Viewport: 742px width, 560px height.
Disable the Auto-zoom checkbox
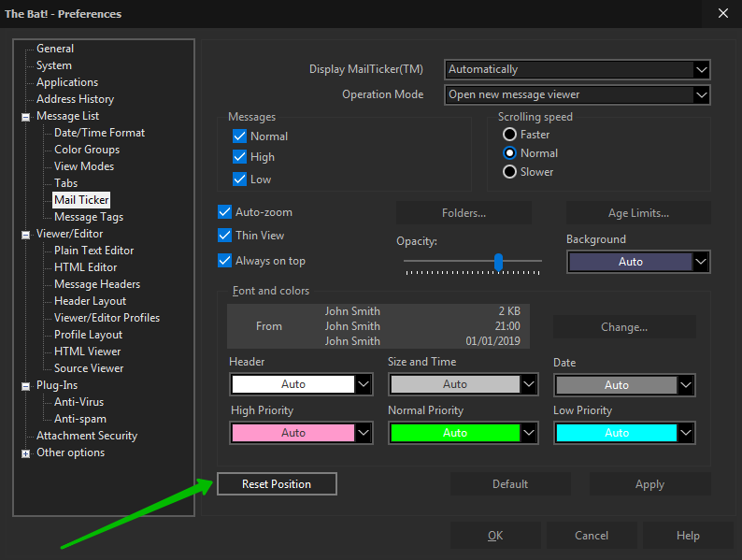[x=224, y=212]
